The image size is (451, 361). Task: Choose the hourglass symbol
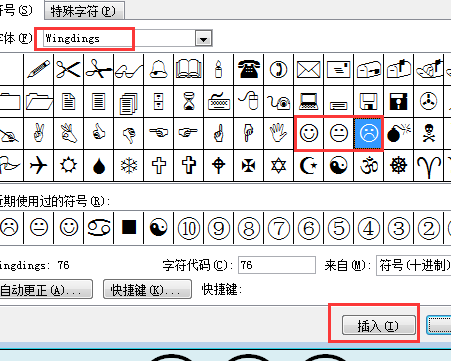[x=189, y=101]
